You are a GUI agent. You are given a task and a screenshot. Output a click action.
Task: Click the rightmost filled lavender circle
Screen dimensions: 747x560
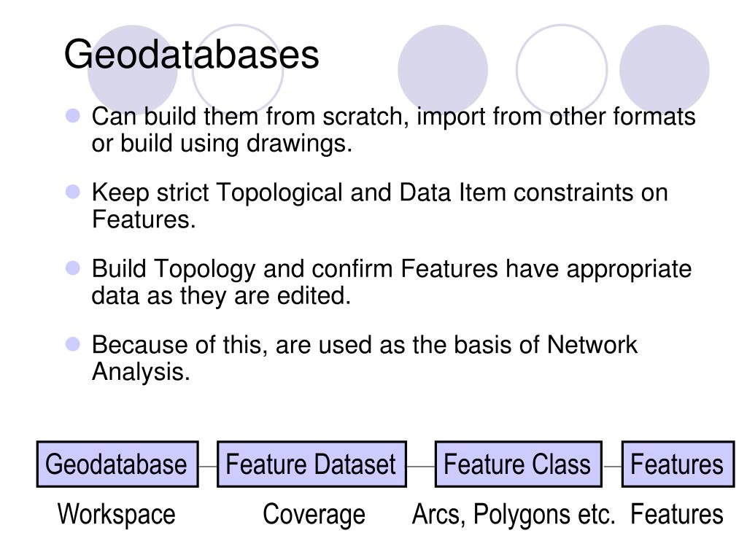[x=664, y=70]
